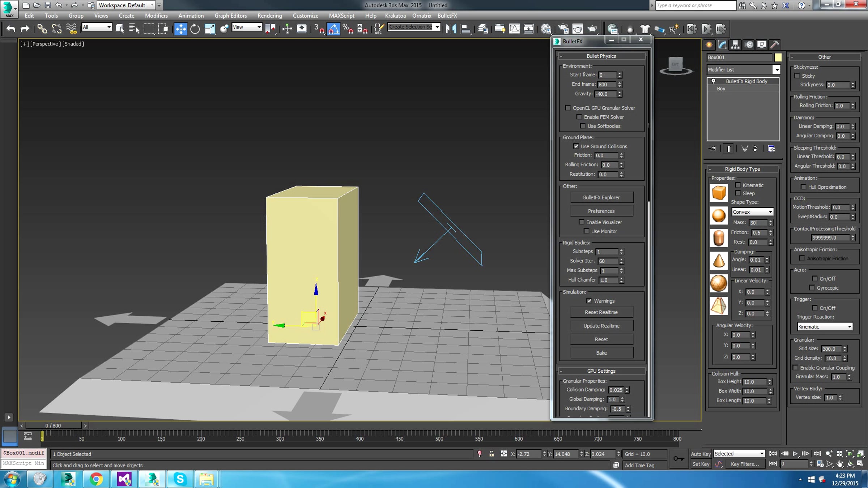Tick the Kinematic checkbox

738,185
